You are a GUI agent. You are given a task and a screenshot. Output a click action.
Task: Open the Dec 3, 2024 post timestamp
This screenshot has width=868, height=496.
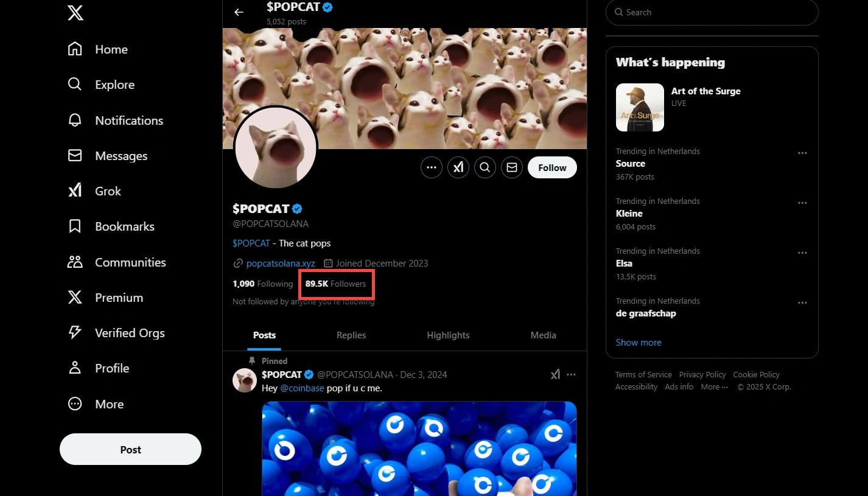(x=424, y=375)
